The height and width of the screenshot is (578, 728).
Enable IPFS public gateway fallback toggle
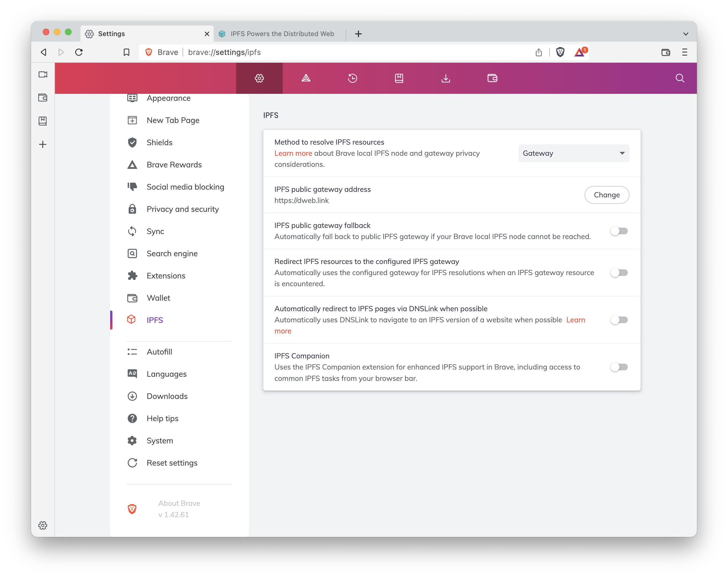click(x=619, y=231)
